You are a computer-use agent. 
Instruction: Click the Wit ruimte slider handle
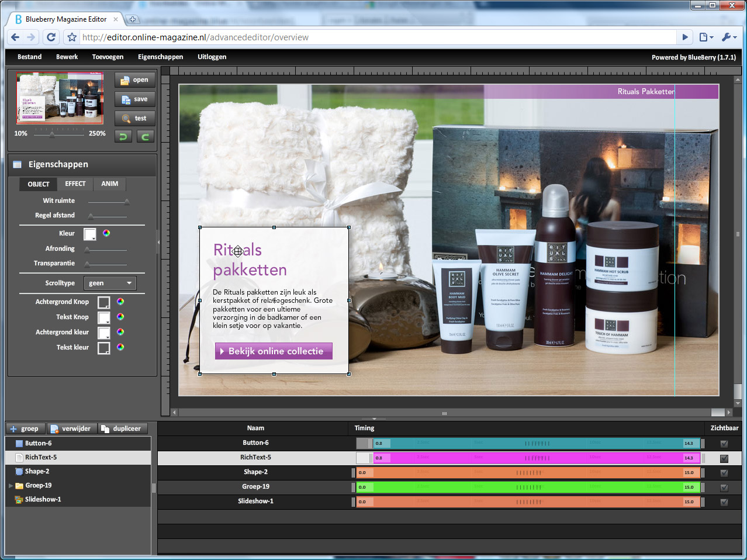point(127,202)
